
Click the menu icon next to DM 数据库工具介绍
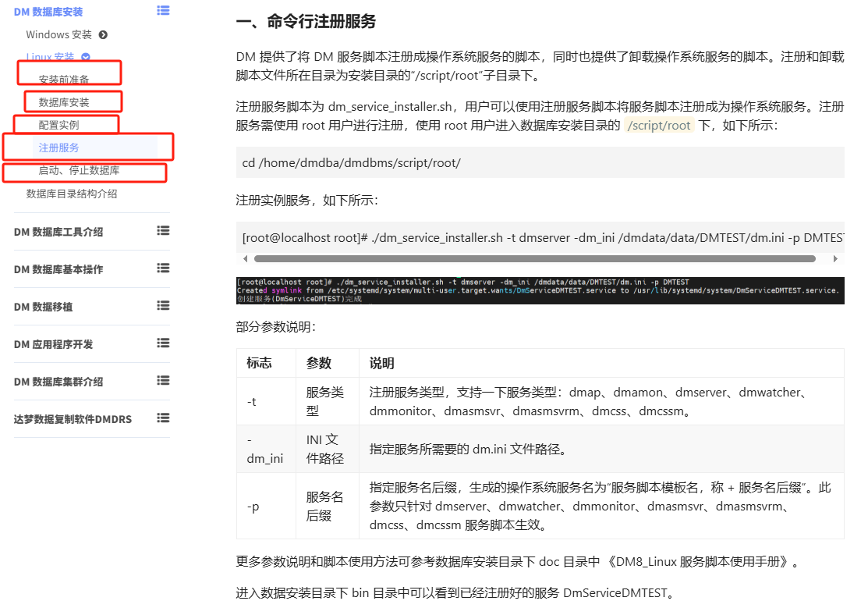(163, 232)
